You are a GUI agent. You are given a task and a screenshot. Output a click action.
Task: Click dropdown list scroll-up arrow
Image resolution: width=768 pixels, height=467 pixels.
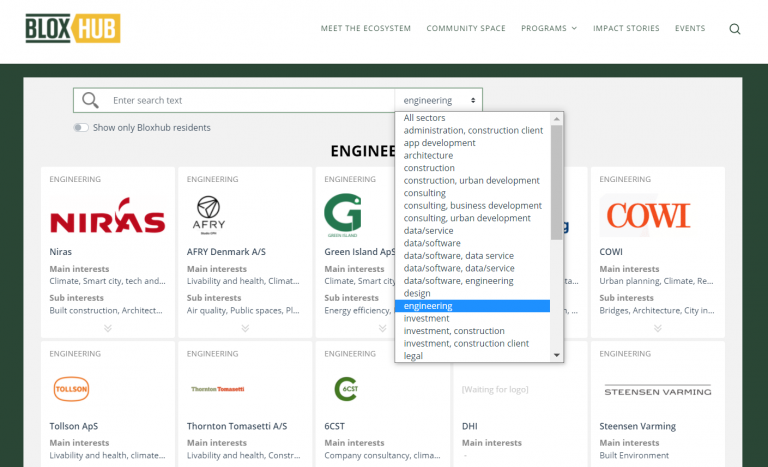point(556,119)
